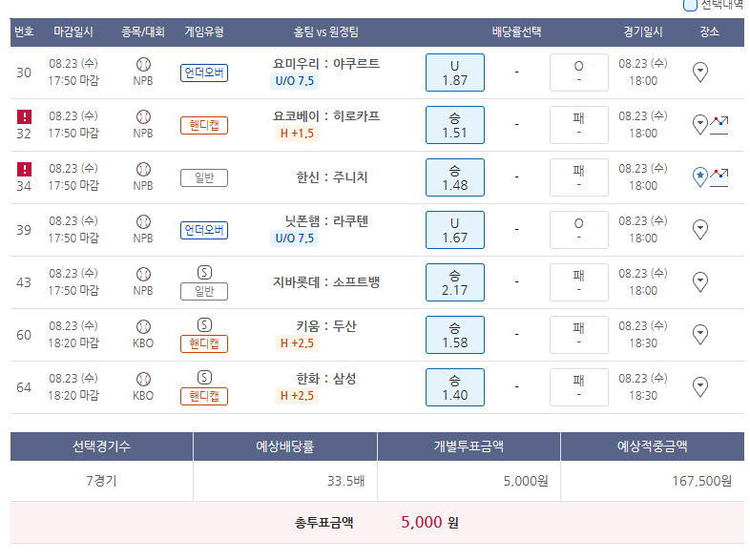Click the baseball icon for KBO match 60
The height and width of the screenshot is (560, 750).
click(143, 326)
